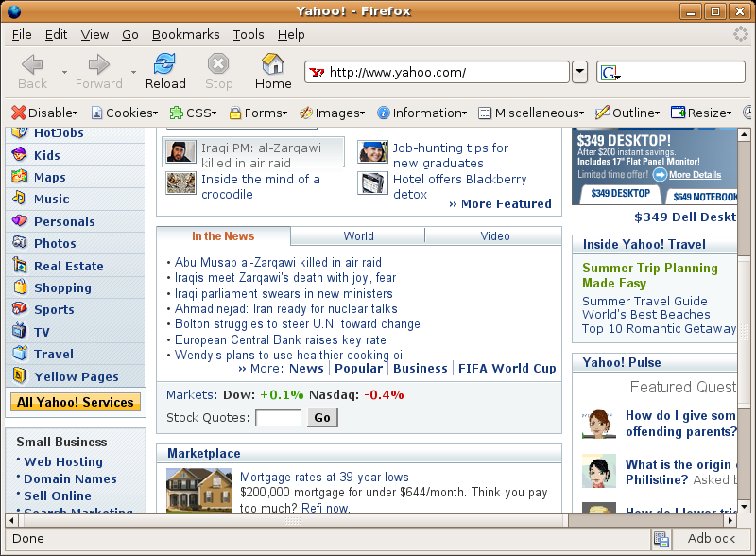Click the All Yahoo! Services button
This screenshot has height=556, width=756.
point(76,402)
